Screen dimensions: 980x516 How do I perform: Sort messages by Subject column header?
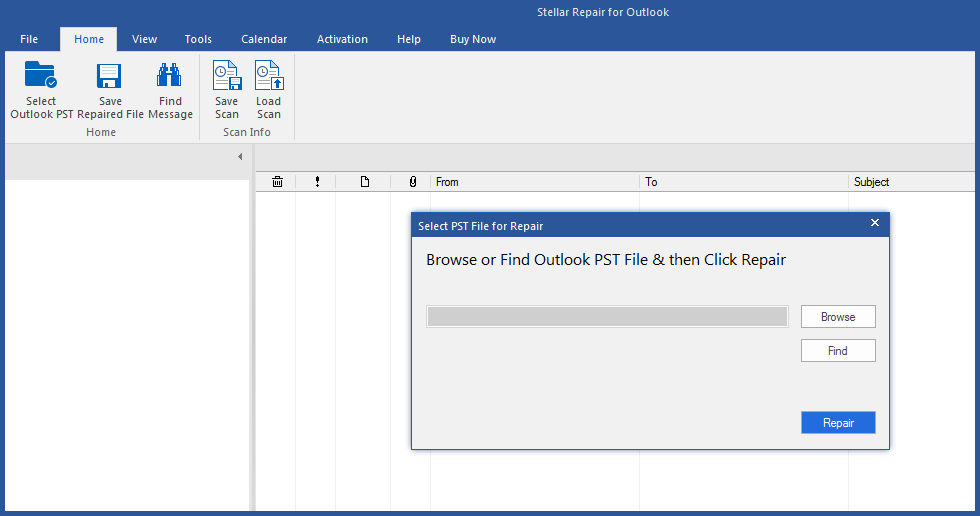click(x=912, y=182)
